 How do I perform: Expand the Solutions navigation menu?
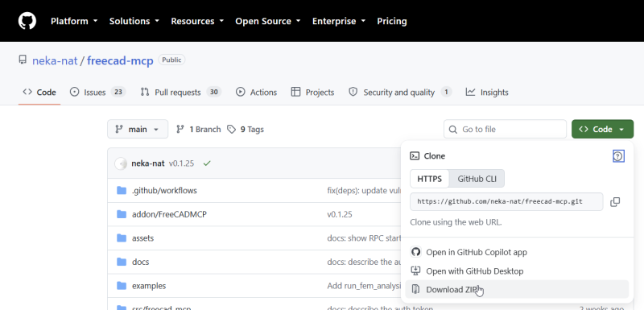(x=134, y=21)
